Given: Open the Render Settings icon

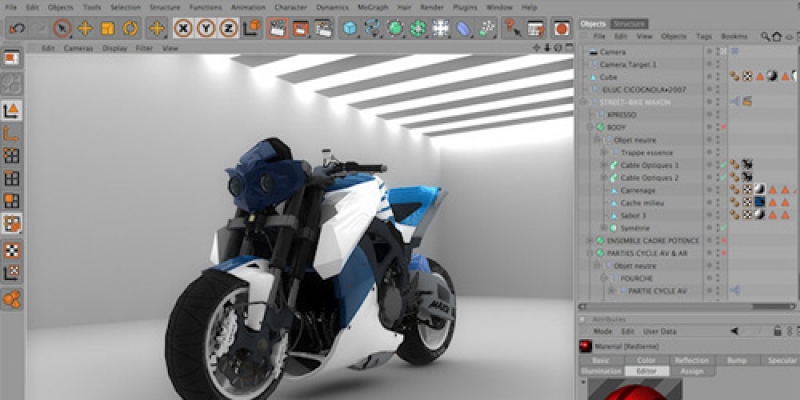Looking at the screenshot, I should click(323, 29).
